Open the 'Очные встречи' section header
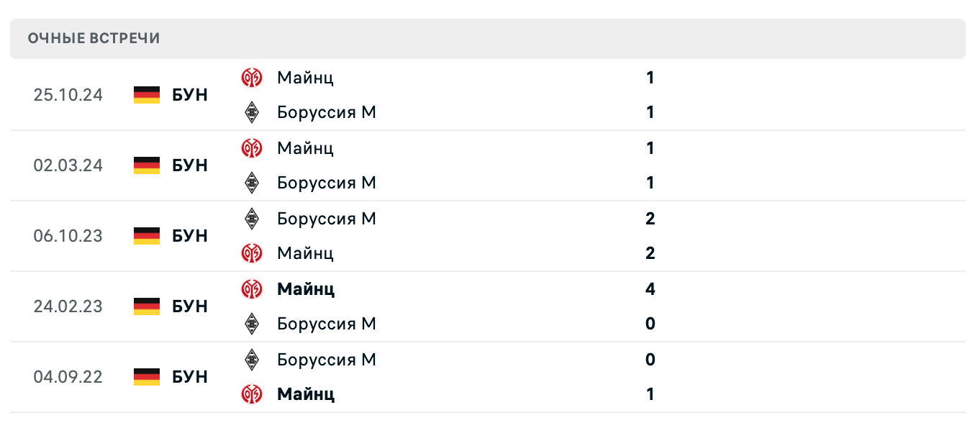Screen dimensions: 980x423 click(x=94, y=39)
